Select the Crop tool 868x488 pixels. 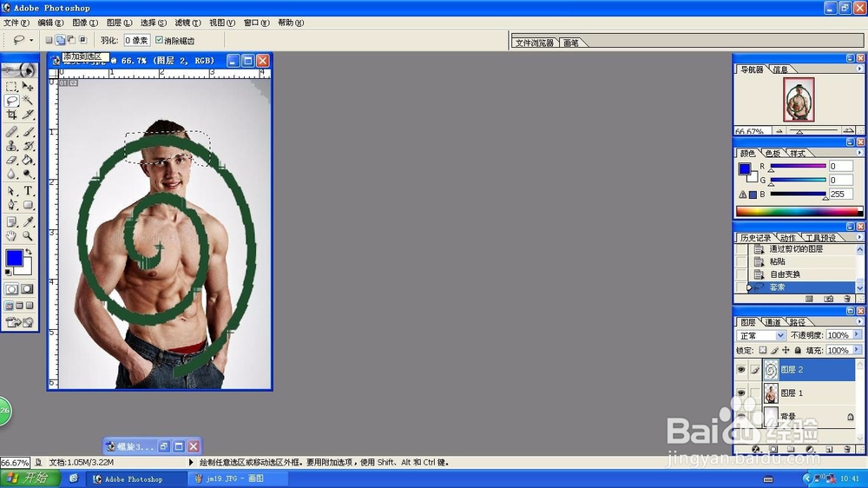11,115
